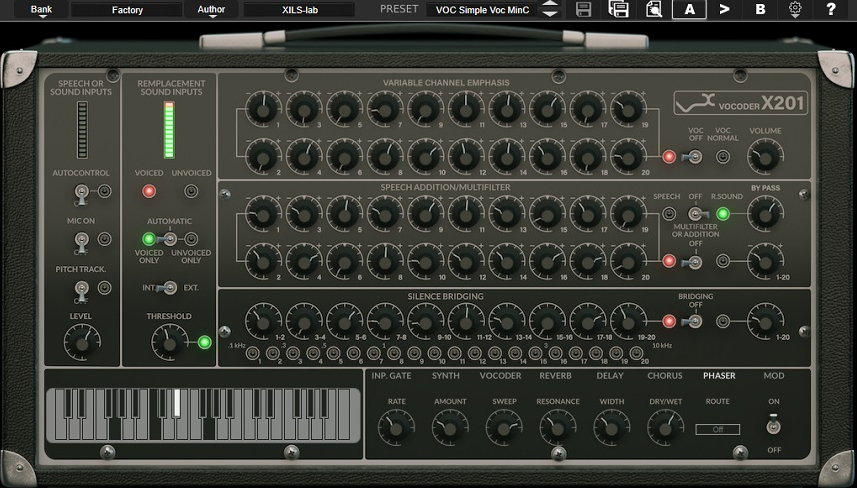Screen dimensions: 857x488
Task: Flip the Speech/Off/R.Sound switch
Action: point(696,214)
